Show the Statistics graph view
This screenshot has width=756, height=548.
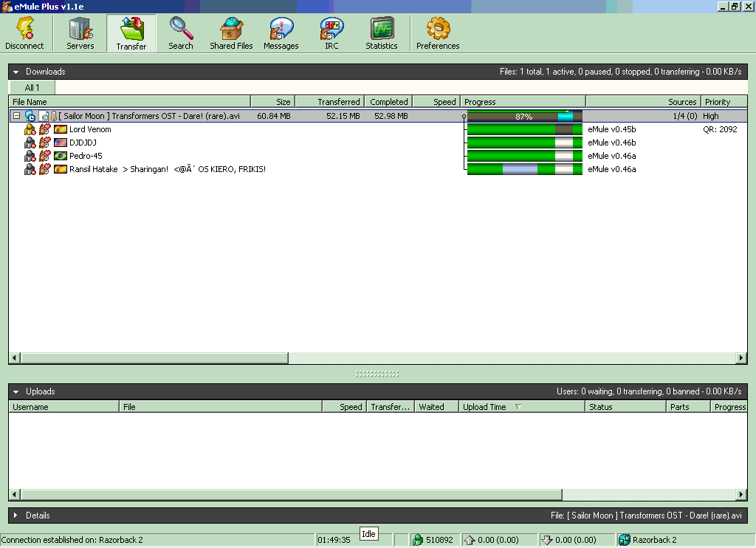coord(382,33)
